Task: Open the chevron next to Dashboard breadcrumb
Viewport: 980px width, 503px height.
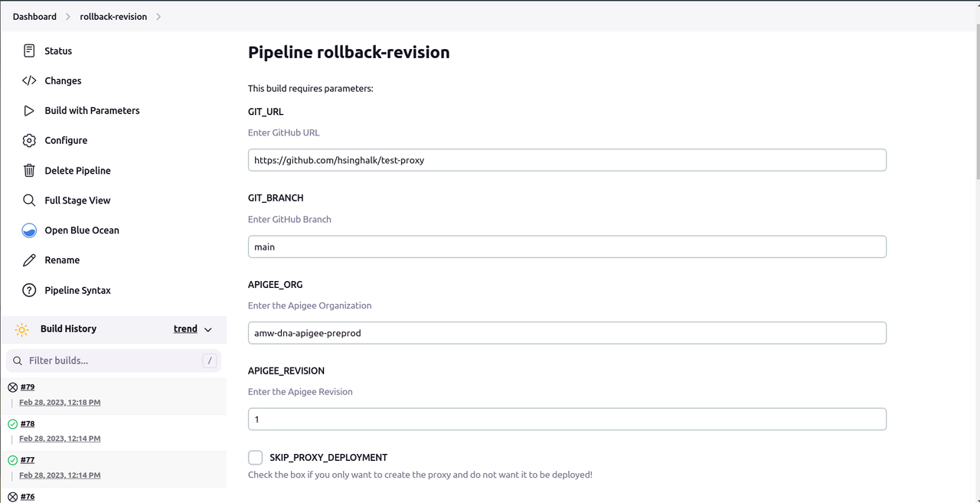Action: pyautogui.click(x=68, y=16)
